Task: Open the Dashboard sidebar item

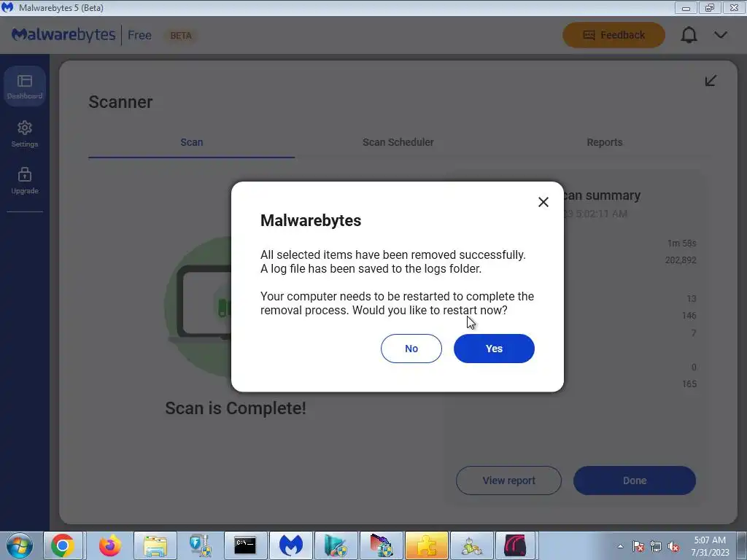Action: pyautogui.click(x=25, y=86)
